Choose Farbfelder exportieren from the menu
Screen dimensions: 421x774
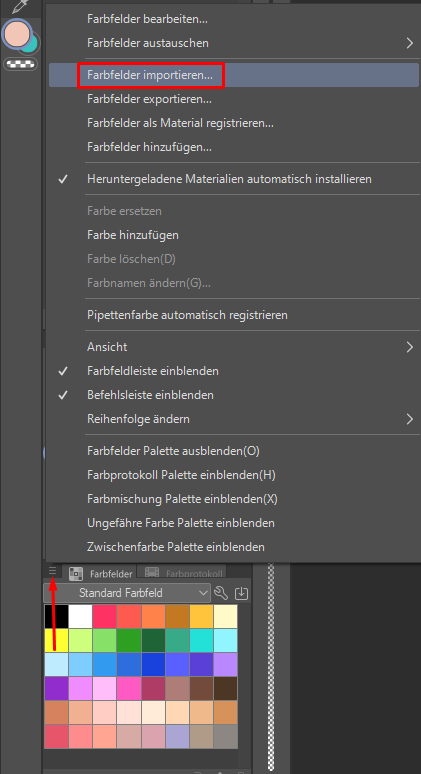[234, 99]
